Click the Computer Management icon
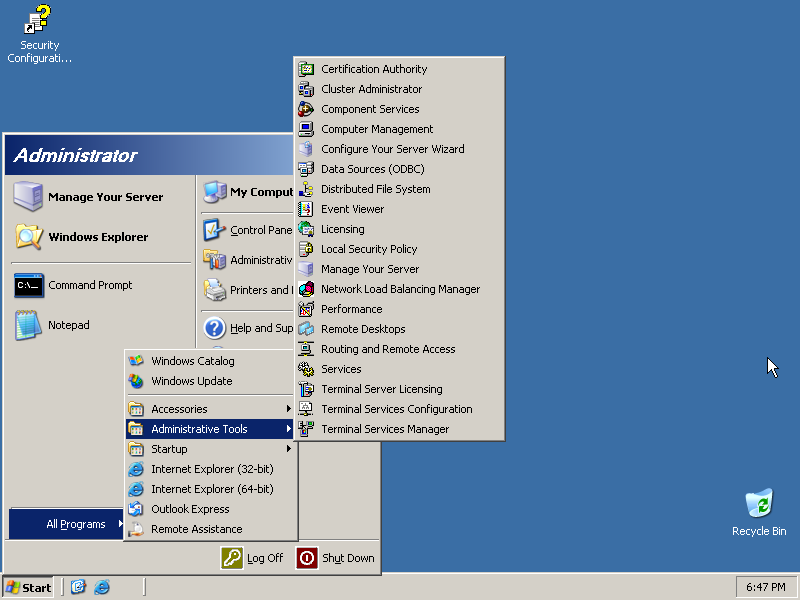This screenshot has width=800, height=600. point(306,129)
